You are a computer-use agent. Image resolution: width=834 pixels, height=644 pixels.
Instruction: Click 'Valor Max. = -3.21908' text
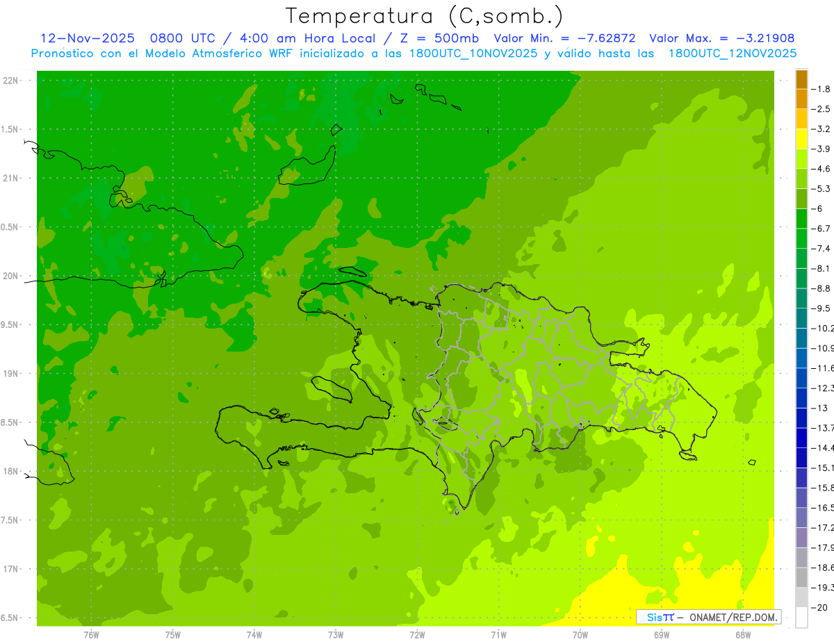click(721, 38)
